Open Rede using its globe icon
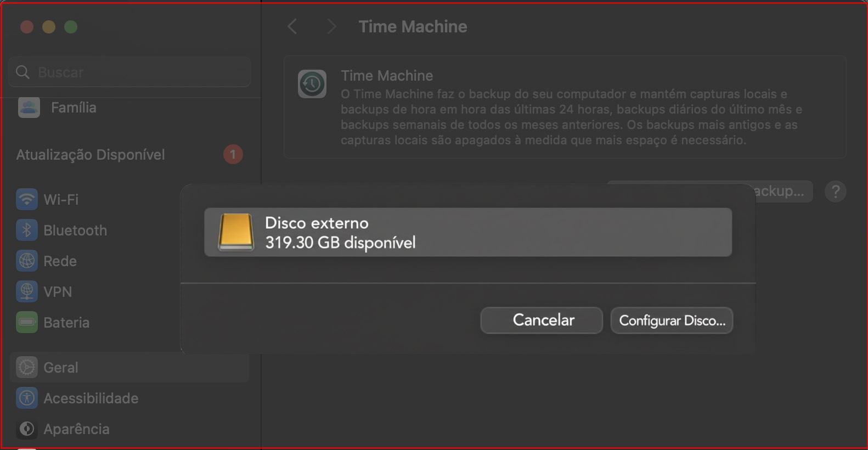 click(26, 261)
